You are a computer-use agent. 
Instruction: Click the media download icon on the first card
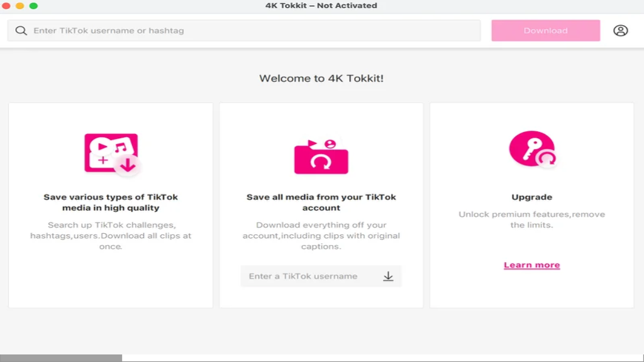(112, 155)
